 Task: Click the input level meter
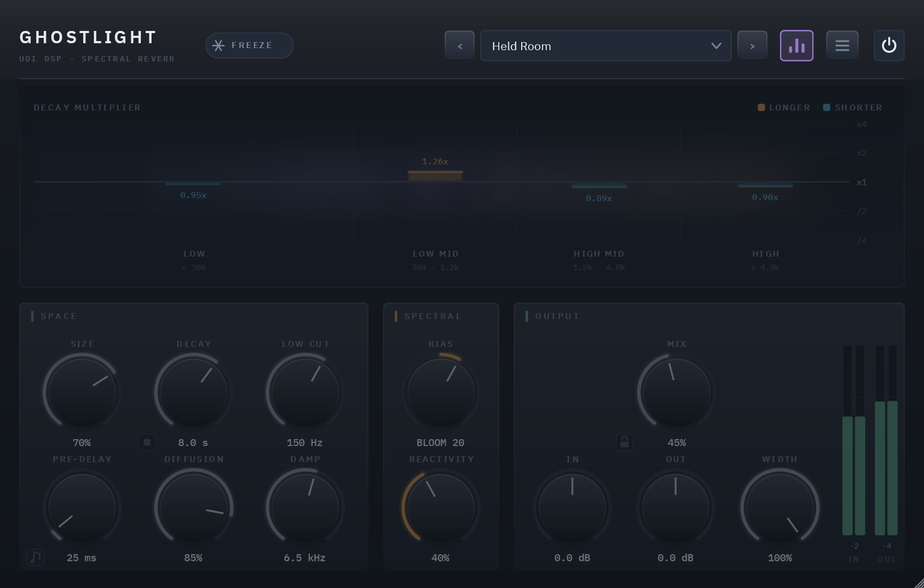point(854,440)
